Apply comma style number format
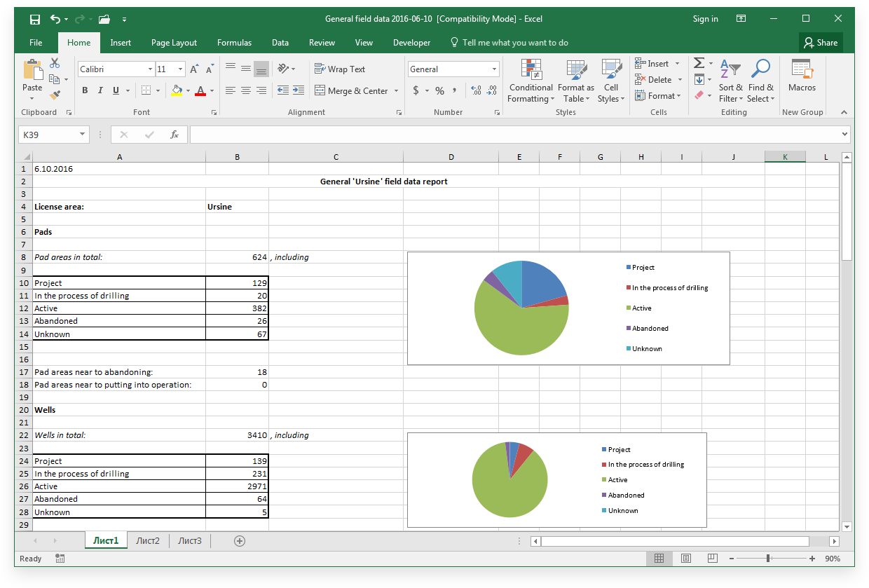869x588 pixels. coord(455,90)
